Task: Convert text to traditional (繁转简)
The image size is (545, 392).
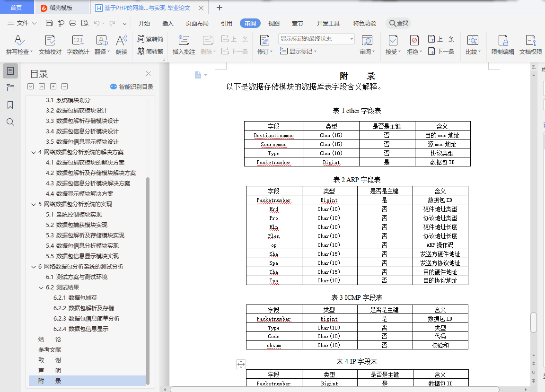Action: pyautogui.click(x=150, y=39)
